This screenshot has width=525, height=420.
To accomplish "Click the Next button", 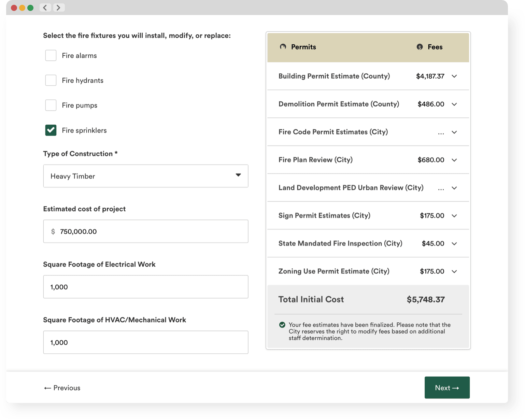I will pos(447,388).
